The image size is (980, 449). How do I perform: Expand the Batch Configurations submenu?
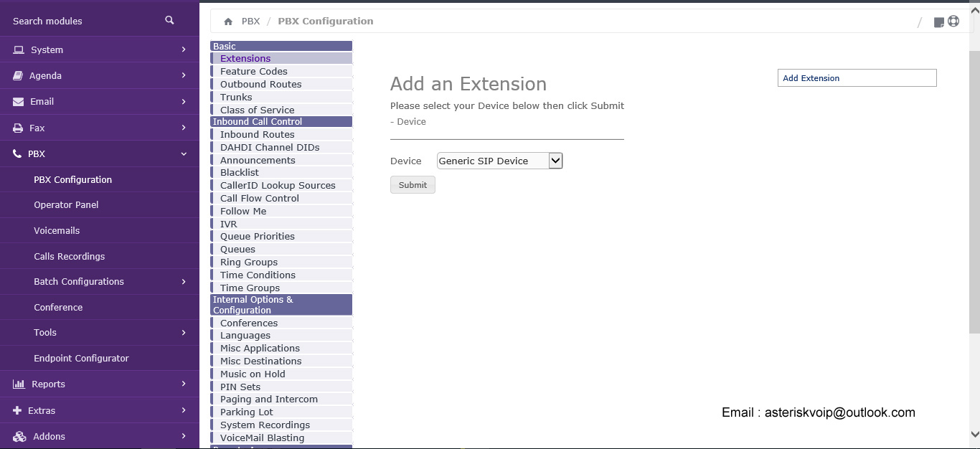click(x=184, y=282)
